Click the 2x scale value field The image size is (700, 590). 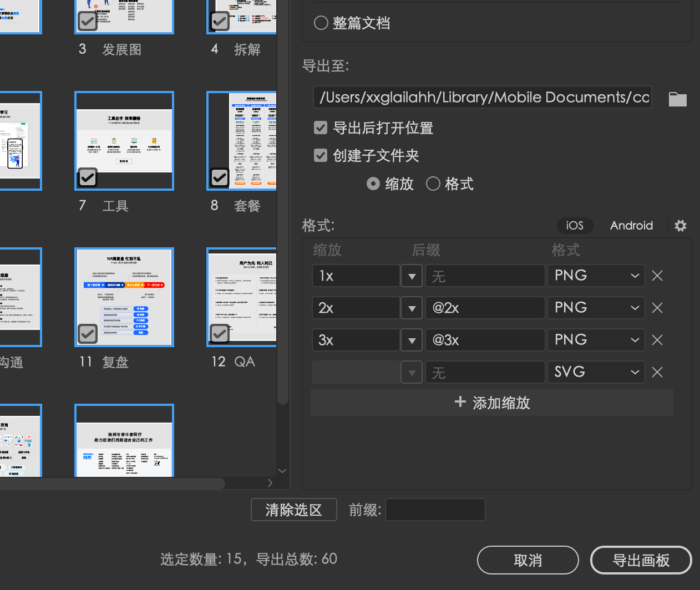pyautogui.click(x=356, y=308)
